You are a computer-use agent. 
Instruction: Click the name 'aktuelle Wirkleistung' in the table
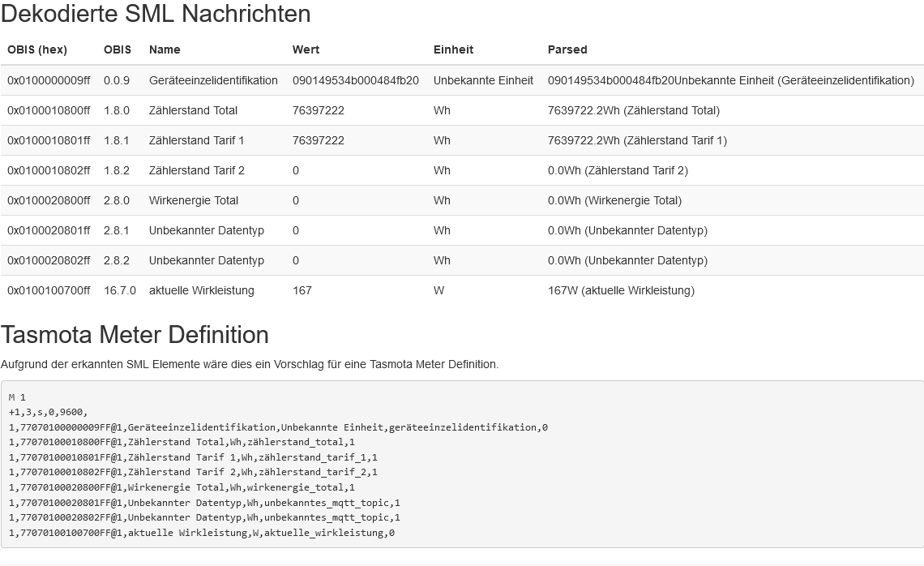[202, 290]
